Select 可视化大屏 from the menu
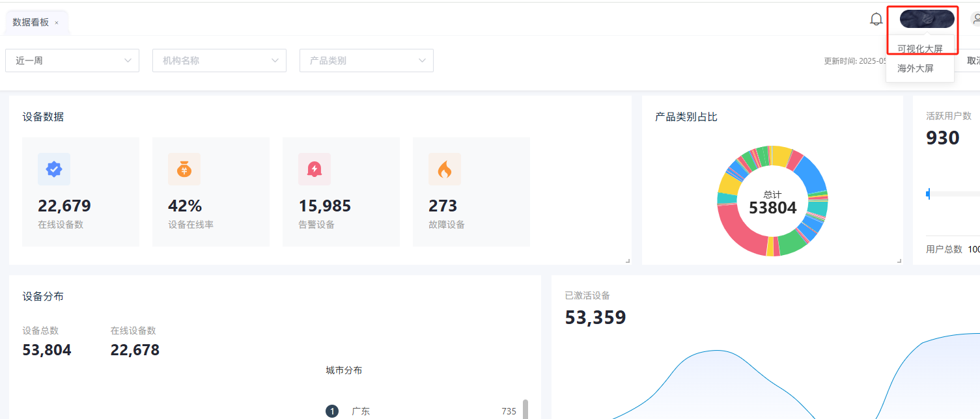980x419 pixels. [919, 49]
